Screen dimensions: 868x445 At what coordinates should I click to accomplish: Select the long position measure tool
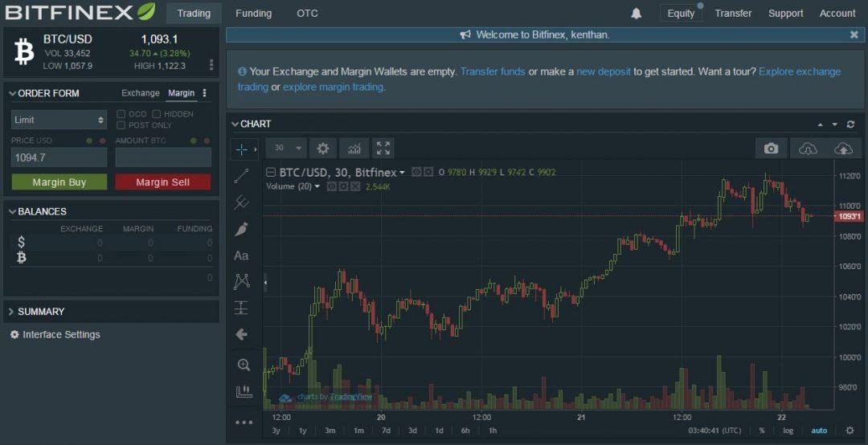241,308
